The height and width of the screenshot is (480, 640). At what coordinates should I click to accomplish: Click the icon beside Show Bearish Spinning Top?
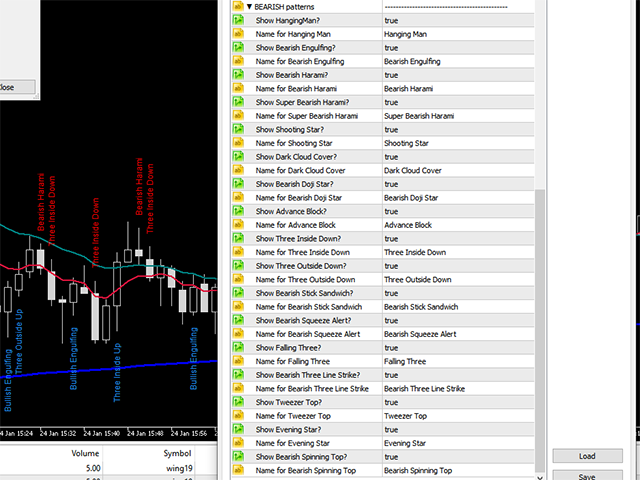238,456
